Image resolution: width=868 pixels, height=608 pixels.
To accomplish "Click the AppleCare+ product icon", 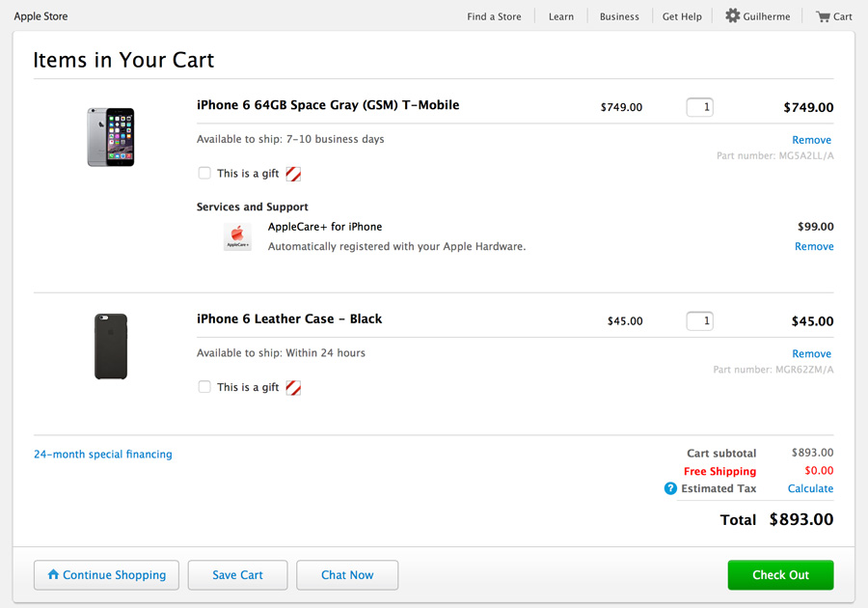I will pyautogui.click(x=237, y=237).
